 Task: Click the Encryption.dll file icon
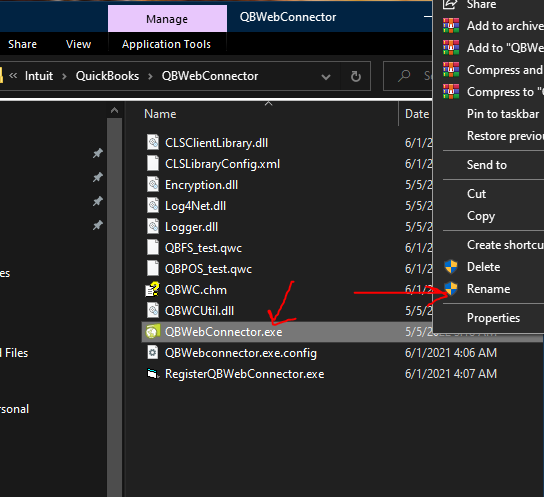coord(153,185)
